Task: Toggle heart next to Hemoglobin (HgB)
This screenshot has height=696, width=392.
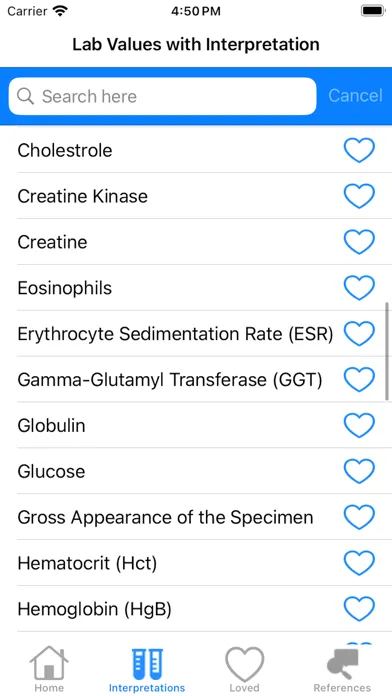Action: coord(359,609)
